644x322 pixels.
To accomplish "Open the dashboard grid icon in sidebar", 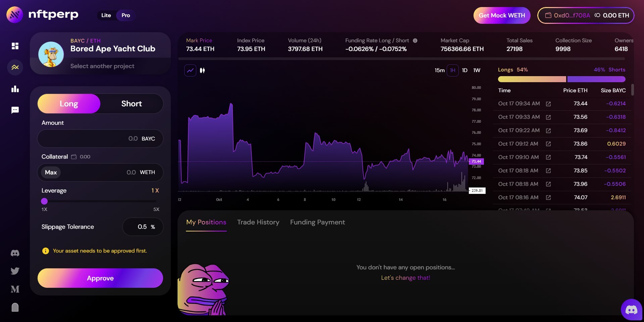I will pos(15,46).
